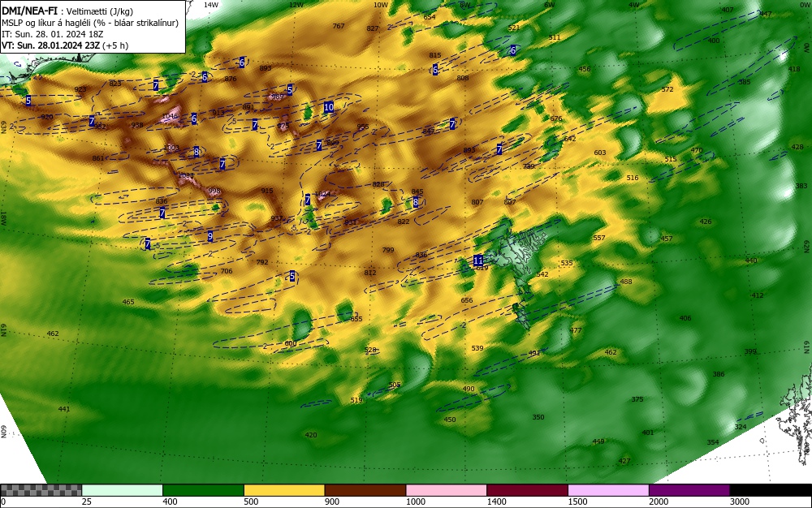Click the 706 map value
Image resolution: width=812 pixels, height=508 pixels.
(227, 271)
